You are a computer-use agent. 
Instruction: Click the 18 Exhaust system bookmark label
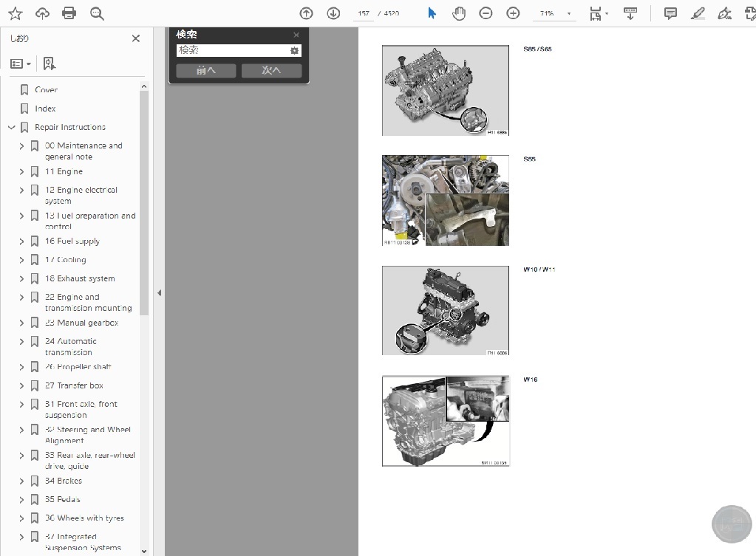[80, 278]
